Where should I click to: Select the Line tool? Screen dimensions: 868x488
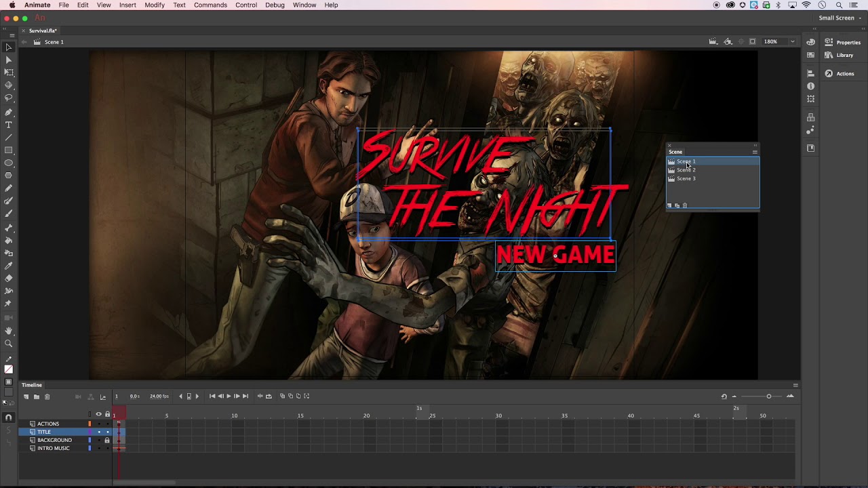point(9,138)
